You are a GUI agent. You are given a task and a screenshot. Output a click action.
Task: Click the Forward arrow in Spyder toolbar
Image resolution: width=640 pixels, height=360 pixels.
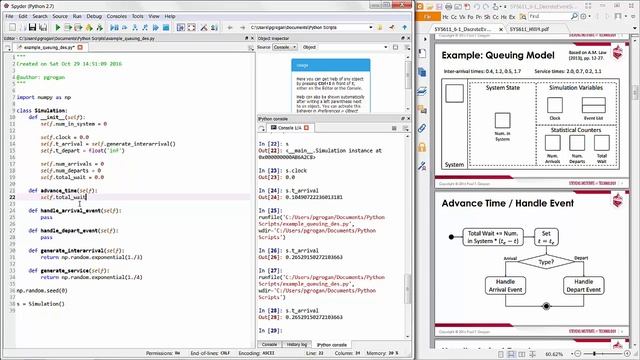[242, 27]
